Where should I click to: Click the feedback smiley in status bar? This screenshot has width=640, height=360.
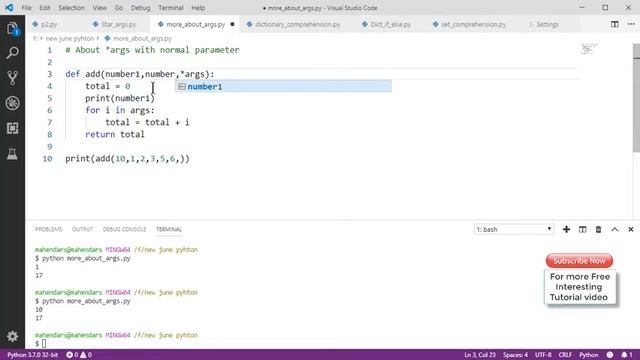pos(610,355)
